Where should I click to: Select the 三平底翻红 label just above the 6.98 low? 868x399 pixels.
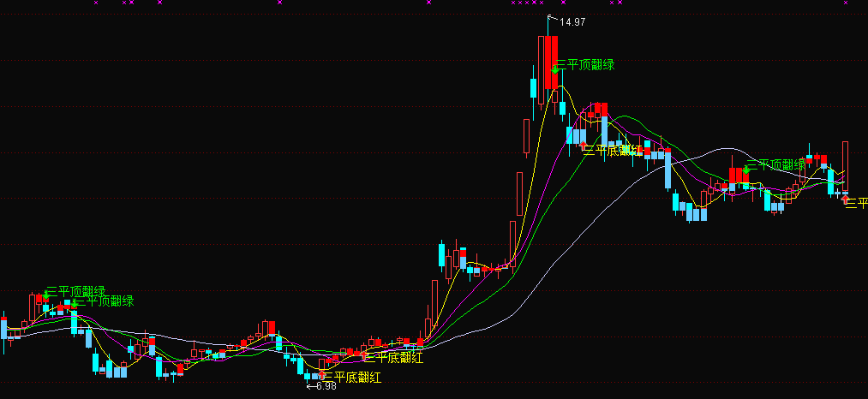(x=351, y=378)
